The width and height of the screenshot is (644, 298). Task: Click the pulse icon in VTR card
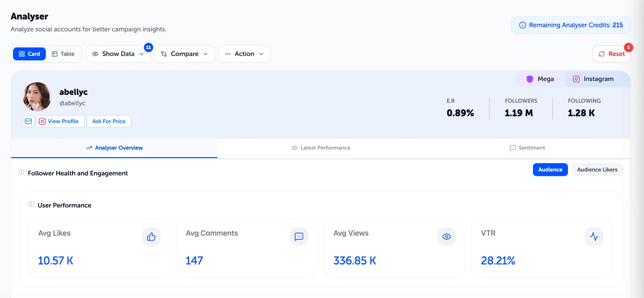click(x=594, y=236)
